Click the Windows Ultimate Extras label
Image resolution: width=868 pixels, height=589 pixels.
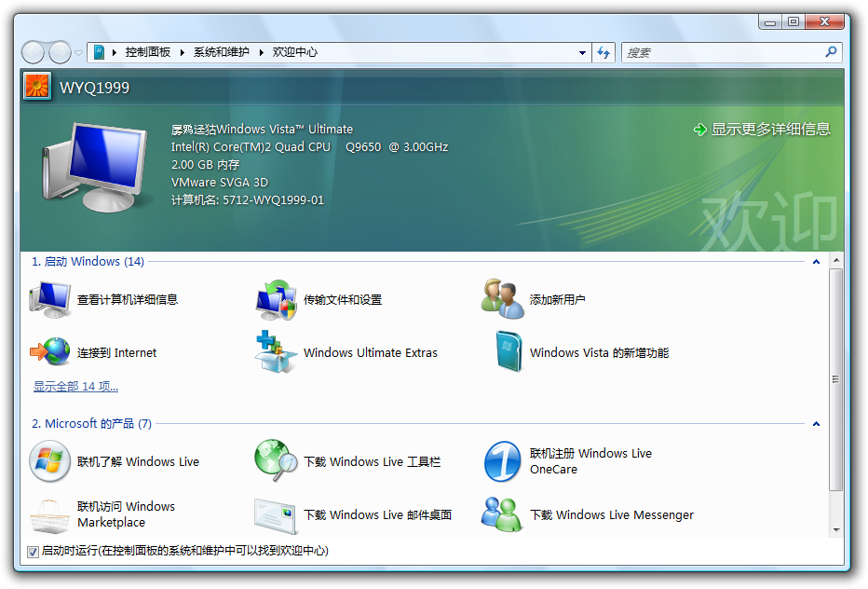click(x=371, y=353)
